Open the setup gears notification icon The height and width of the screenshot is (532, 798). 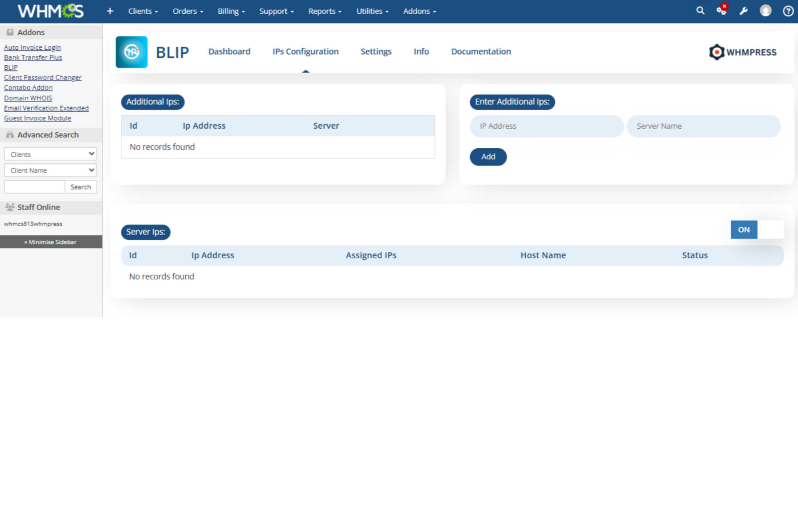[721, 11]
